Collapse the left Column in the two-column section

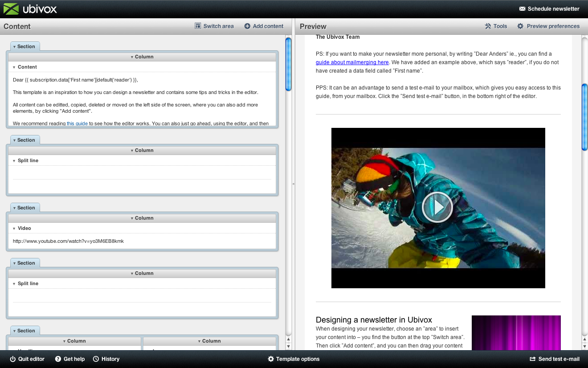coord(74,341)
